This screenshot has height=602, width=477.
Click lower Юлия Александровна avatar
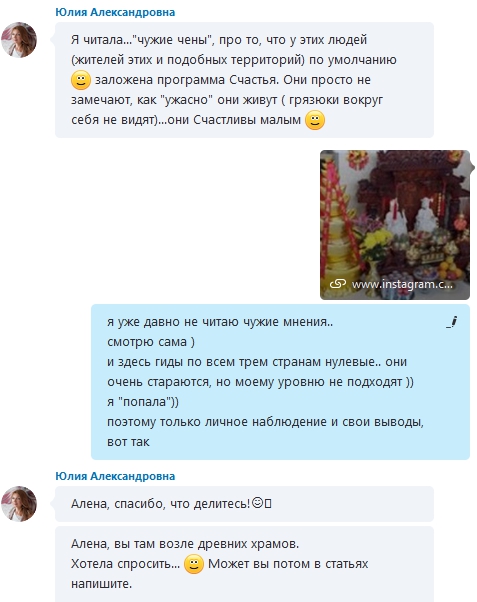pos(19,504)
